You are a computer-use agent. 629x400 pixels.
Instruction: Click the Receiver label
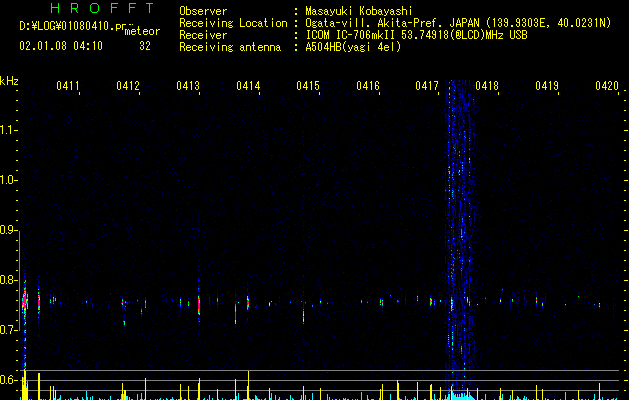(203, 35)
